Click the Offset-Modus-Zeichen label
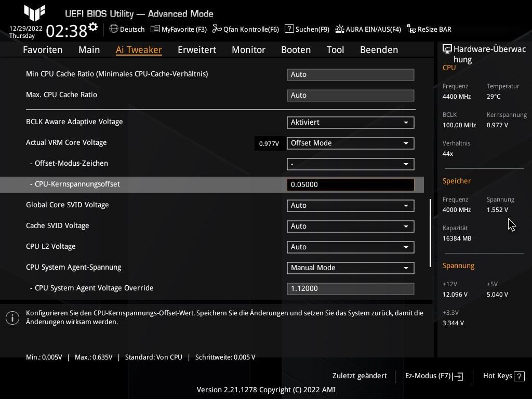This screenshot has height=399, width=532. pyautogui.click(x=69, y=163)
